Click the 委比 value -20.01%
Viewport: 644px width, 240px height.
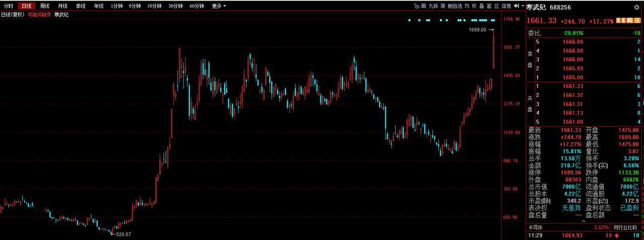(x=572, y=33)
